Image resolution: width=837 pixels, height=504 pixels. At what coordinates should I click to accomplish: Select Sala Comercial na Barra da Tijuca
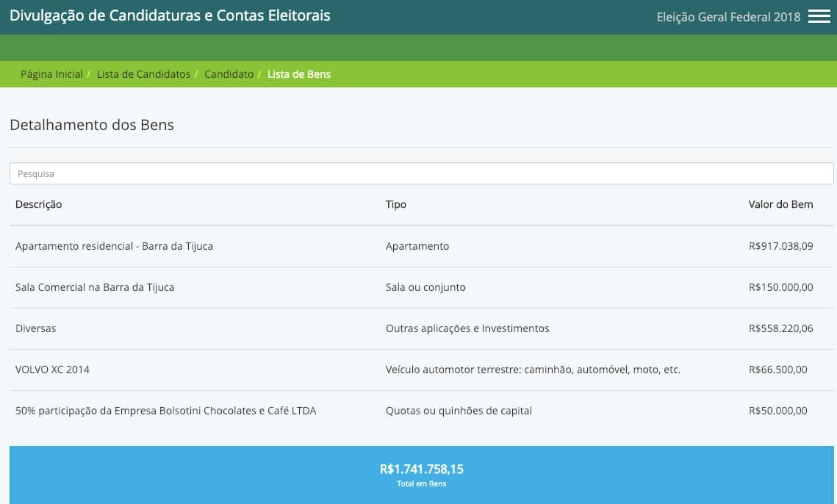(x=95, y=287)
